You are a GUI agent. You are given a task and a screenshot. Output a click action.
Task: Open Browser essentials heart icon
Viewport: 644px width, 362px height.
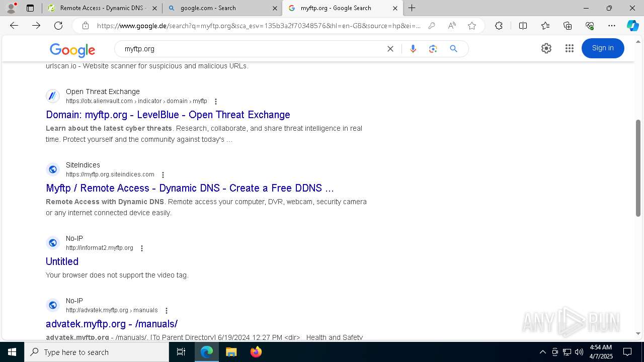click(x=590, y=26)
